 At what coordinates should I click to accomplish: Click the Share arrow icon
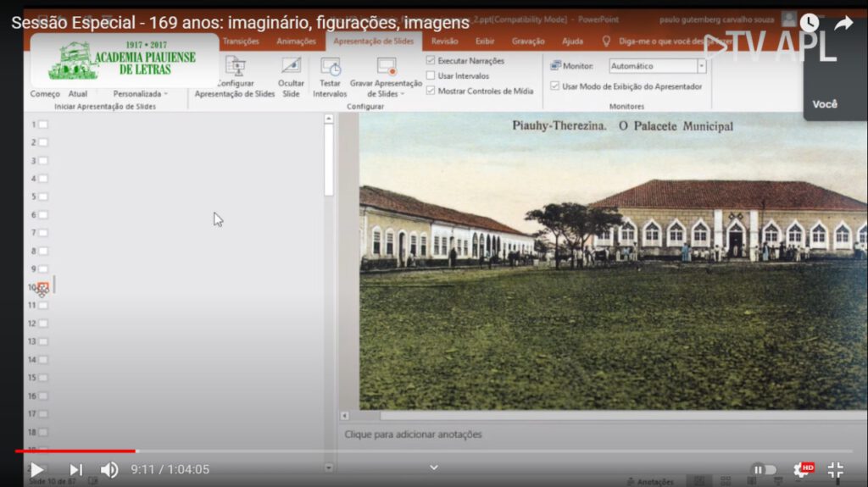click(843, 23)
